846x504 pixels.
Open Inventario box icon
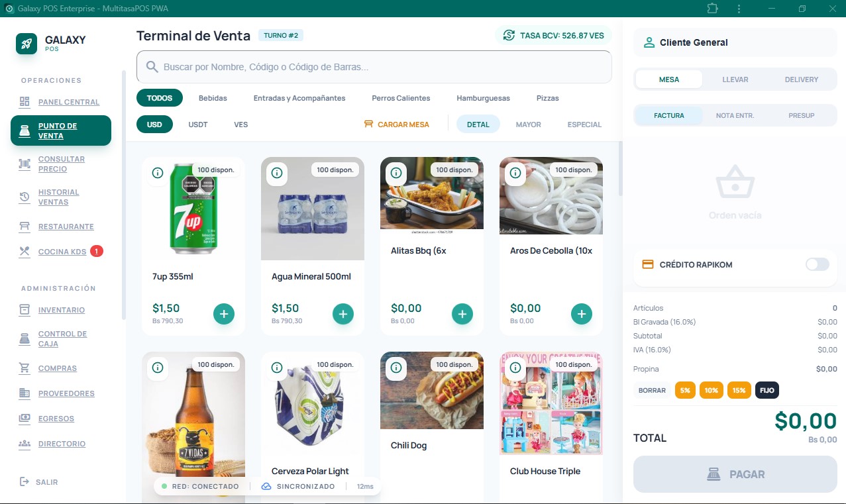25,310
